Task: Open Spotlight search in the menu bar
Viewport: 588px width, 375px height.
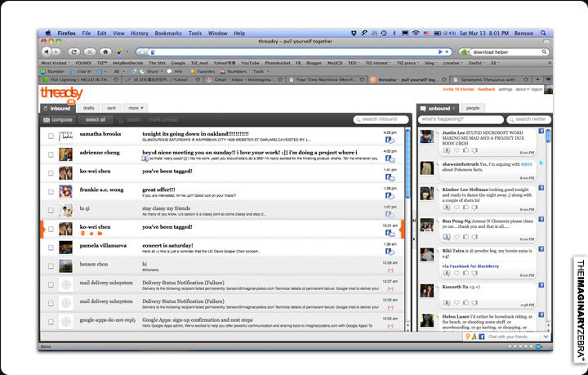Action: coord(543,33)
